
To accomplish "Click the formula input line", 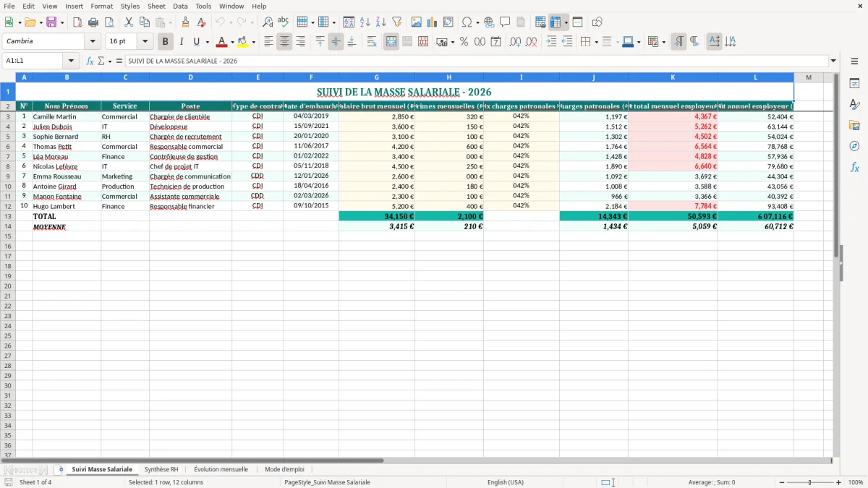I will pos(476,61).
